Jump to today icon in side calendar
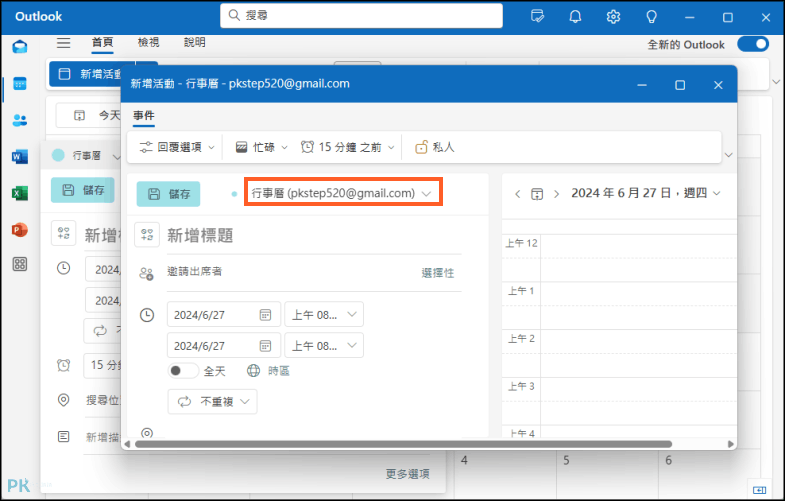785x501 pixels. click(537, 194)
